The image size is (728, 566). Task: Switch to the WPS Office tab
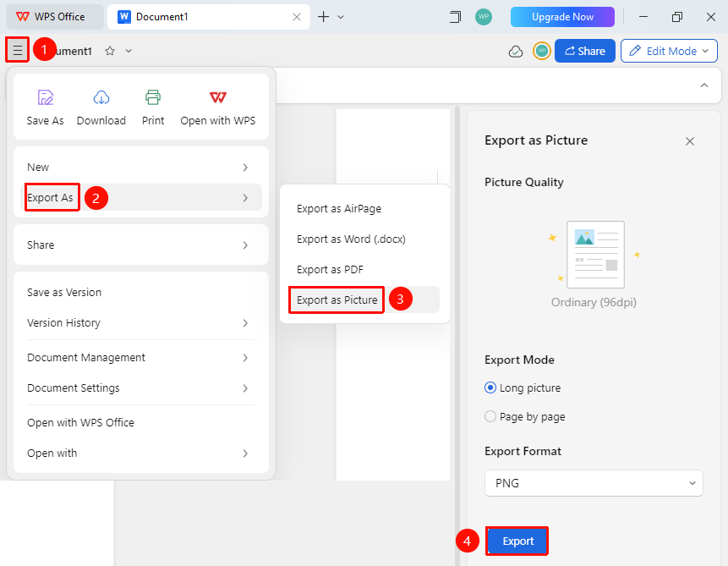pyautogui.click(x=55, y=17)
